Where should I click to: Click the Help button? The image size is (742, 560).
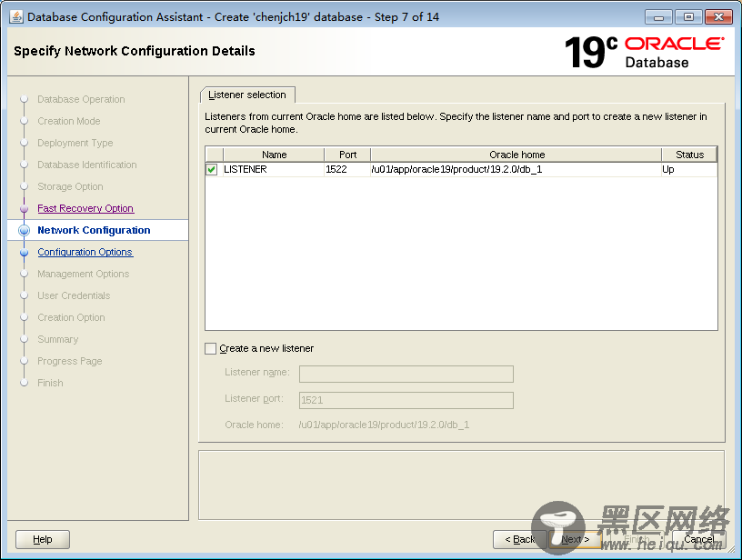click(43, 539)
